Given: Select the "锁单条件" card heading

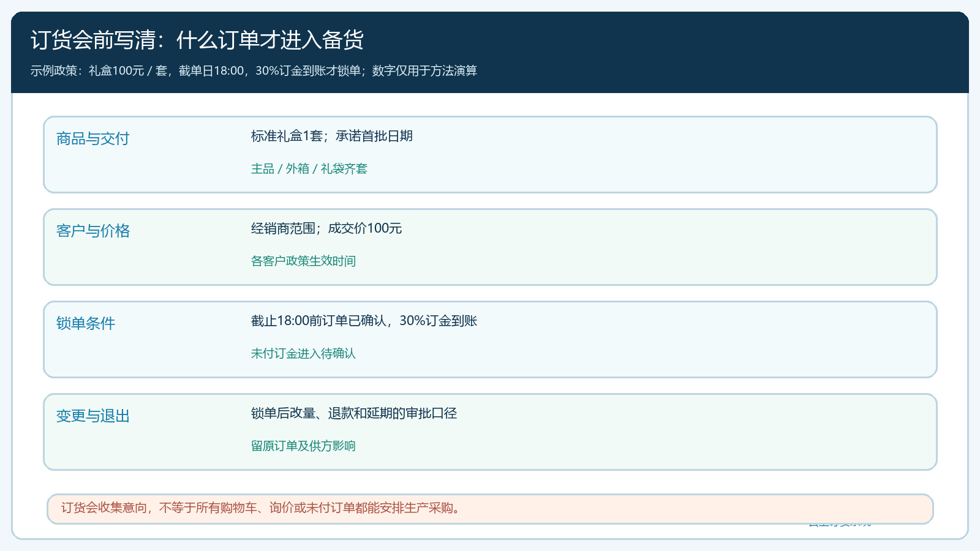Looking at the screenshot, I should tap(86, 323).
